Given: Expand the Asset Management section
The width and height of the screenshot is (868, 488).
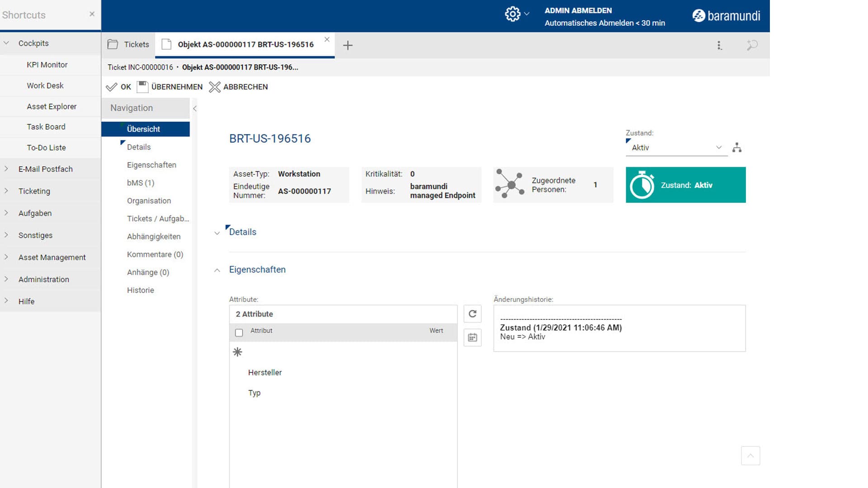Looking at the screenshot, I should click(6, 257).
